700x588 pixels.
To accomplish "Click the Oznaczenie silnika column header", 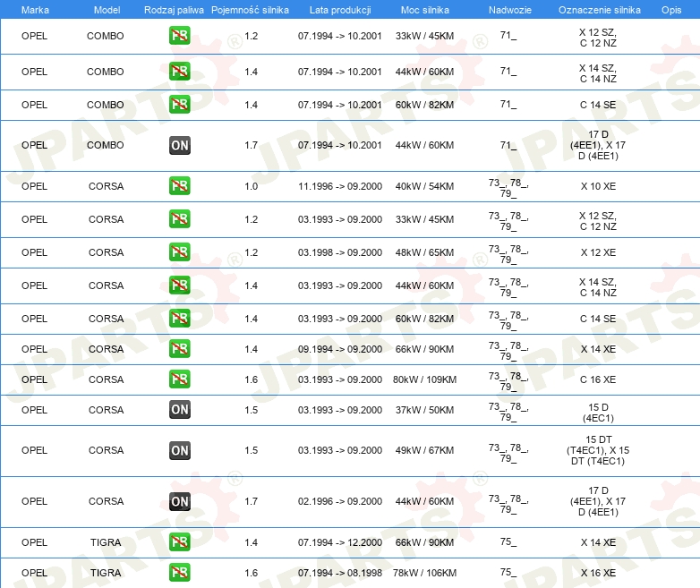I will coord(599,10).
